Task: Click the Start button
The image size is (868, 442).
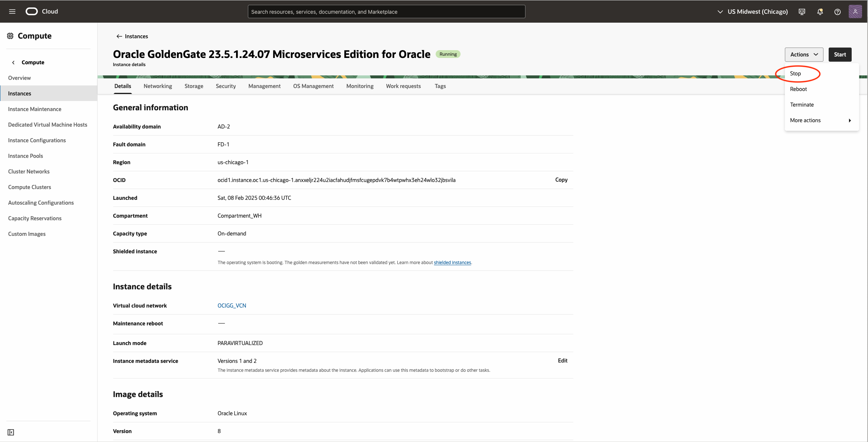Action: 840,54
